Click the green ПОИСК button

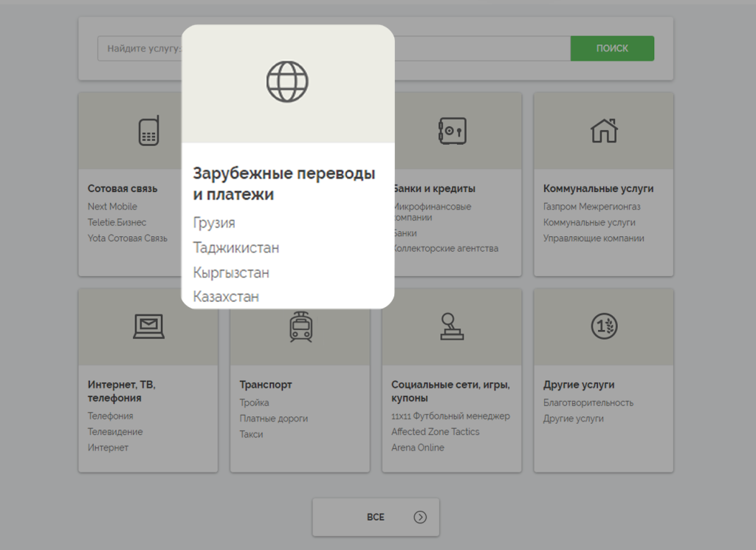pos(612,48)
